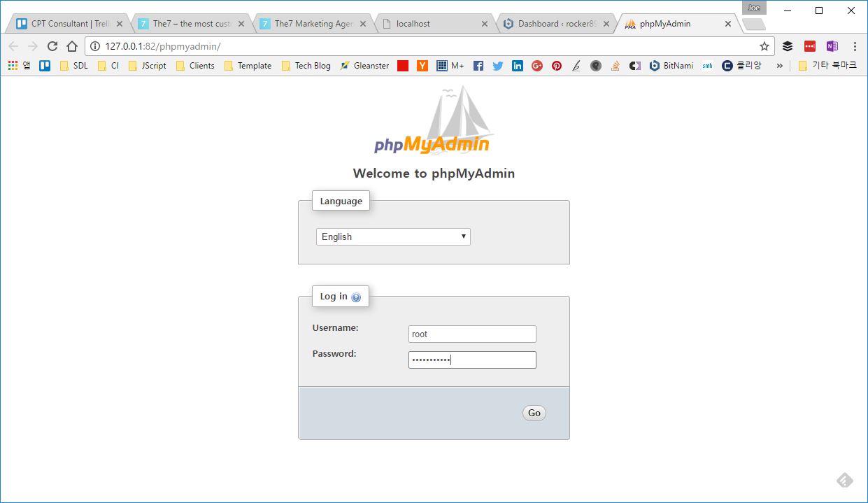868x503 pixels.
Task: Switch to CPT Consultant Trello tab
Action: pyautogui.click(x=70, y=24)
